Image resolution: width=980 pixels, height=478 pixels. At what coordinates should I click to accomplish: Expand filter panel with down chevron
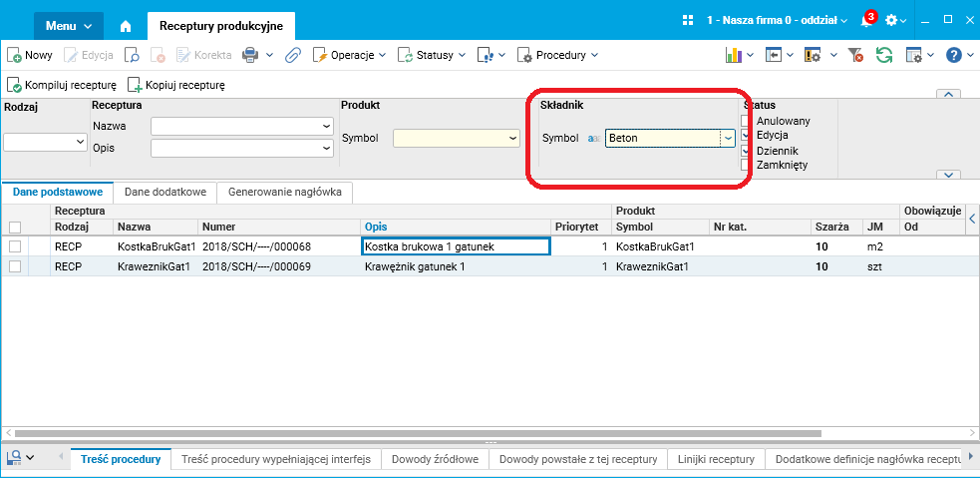pos(948,175)
